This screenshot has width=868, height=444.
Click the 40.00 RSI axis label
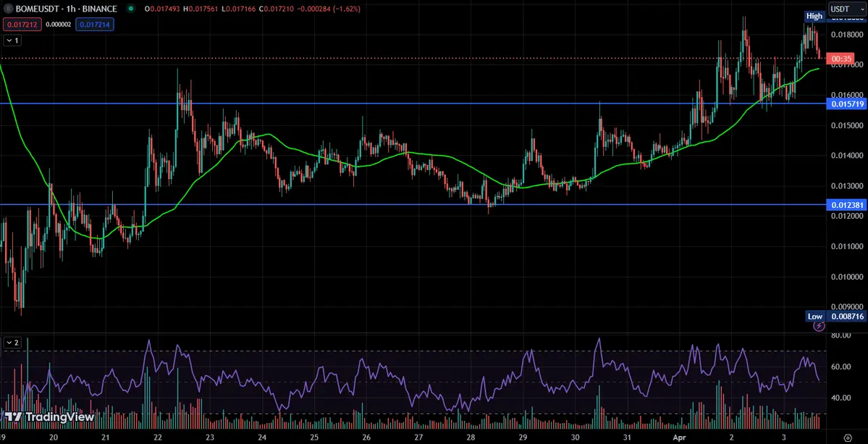point(840,398)
